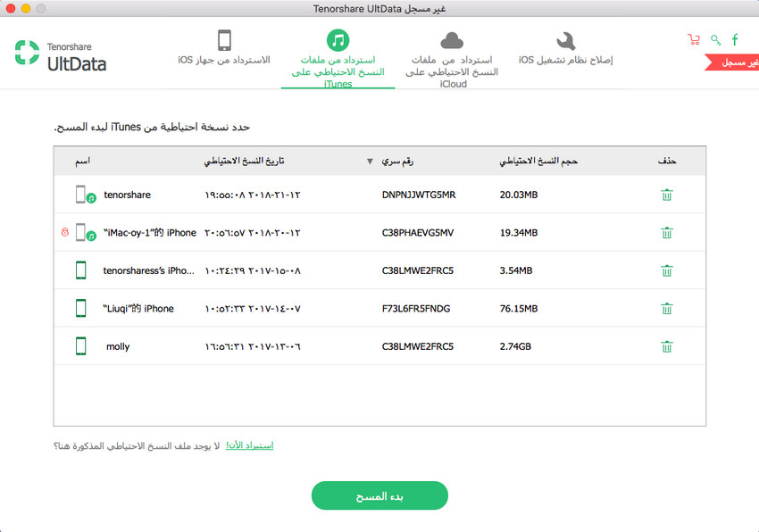Click the backup date of Liuqi row

click(x=252, y=309)
